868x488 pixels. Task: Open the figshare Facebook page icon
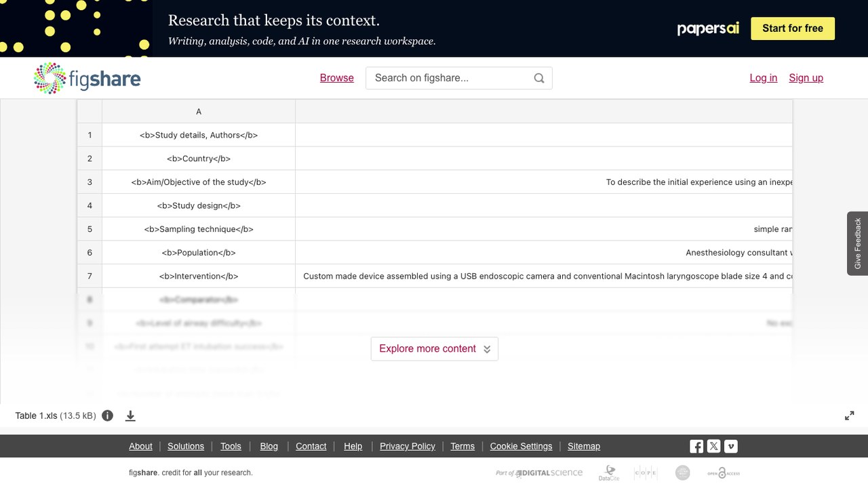[696, 446]
